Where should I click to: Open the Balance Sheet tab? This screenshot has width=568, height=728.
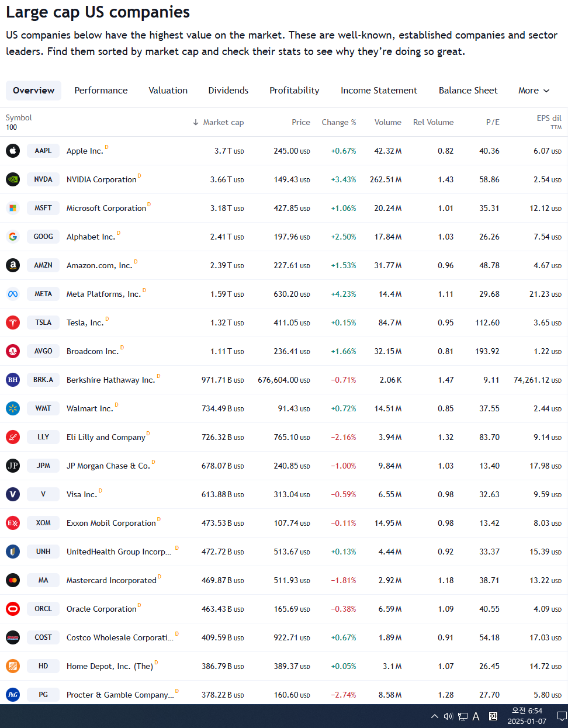click(x=469, y=91)
